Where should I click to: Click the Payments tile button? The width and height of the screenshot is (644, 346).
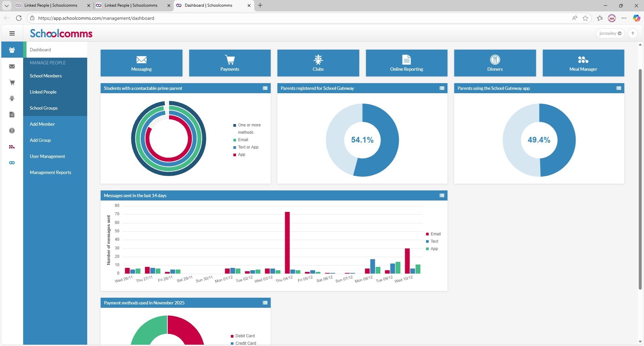click(x=230, y=63)
